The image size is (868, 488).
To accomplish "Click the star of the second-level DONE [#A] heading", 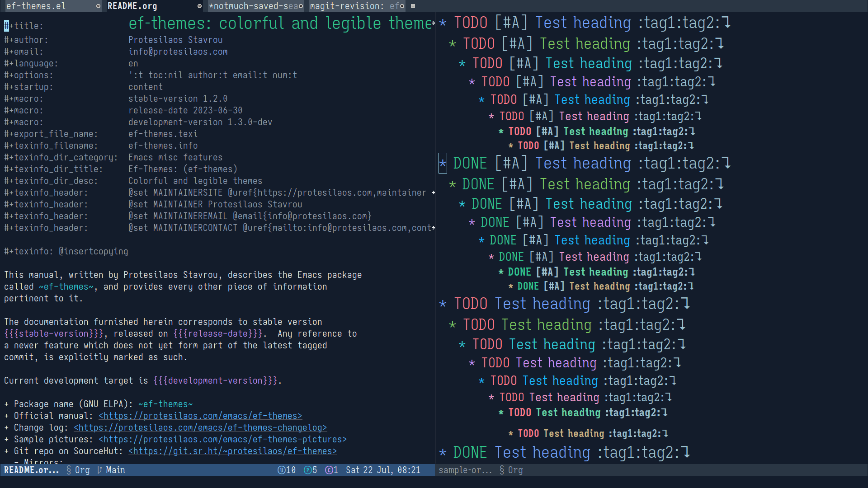I will coord(453,184).
